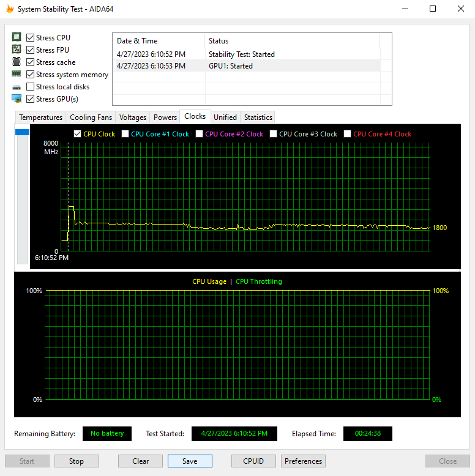
Task: Enable the Stress local disks checkbox
Action: pyautogui.click(x=30, y=86)
